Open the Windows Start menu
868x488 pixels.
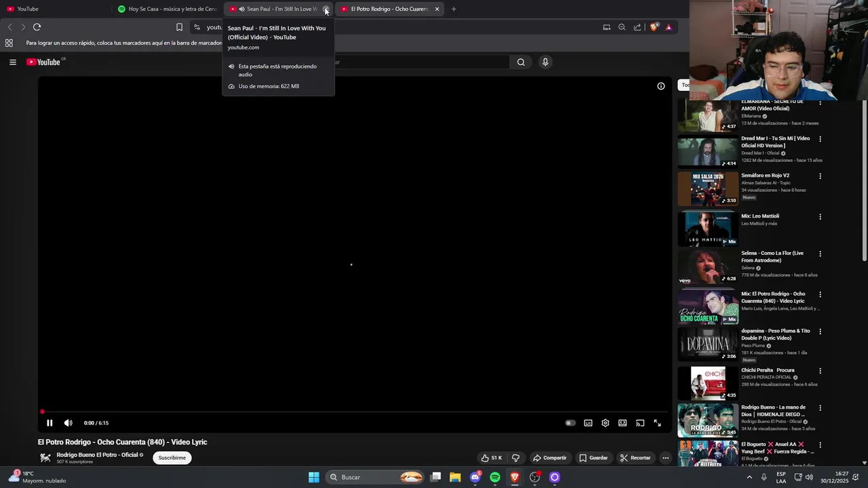[x=314, y=477]
